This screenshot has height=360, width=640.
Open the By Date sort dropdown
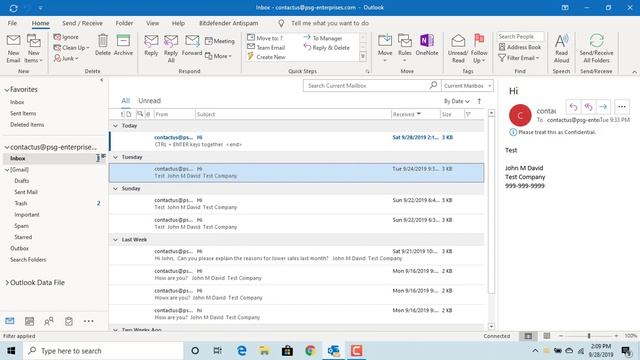pos(456,101)
